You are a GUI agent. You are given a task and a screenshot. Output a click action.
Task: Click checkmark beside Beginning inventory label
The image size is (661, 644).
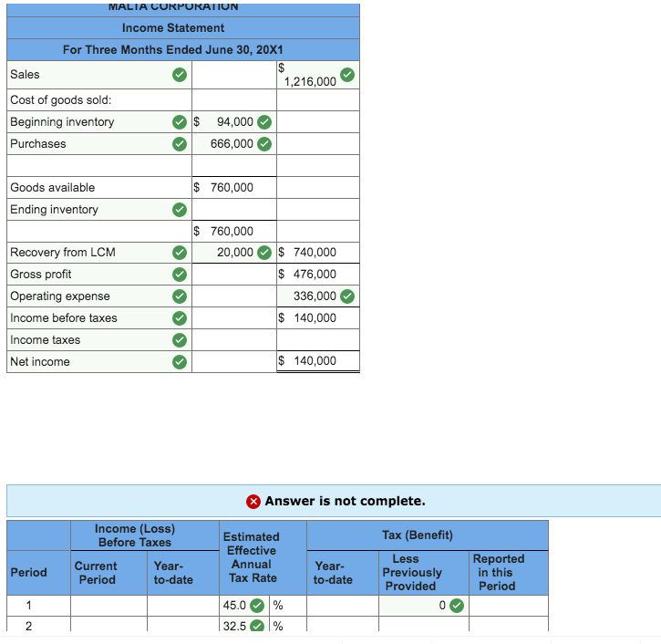point(180,122)
